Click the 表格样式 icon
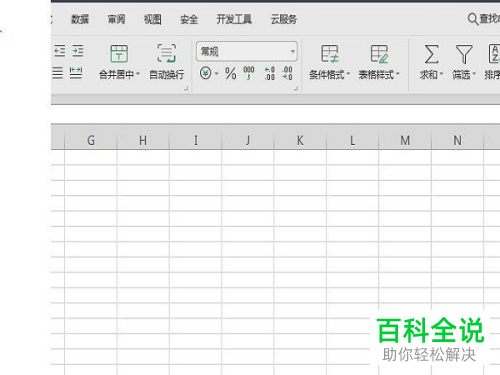 click(x=379, y=54)
